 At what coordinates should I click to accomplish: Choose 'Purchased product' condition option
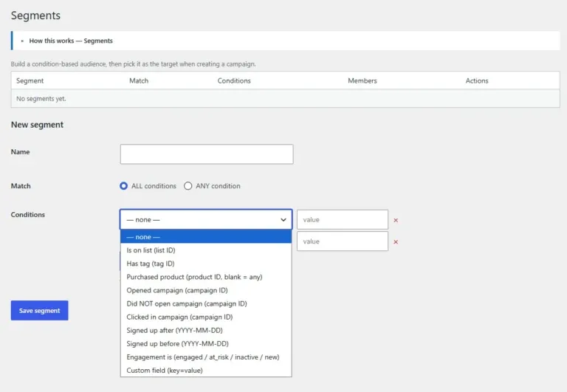pos(206,277)
